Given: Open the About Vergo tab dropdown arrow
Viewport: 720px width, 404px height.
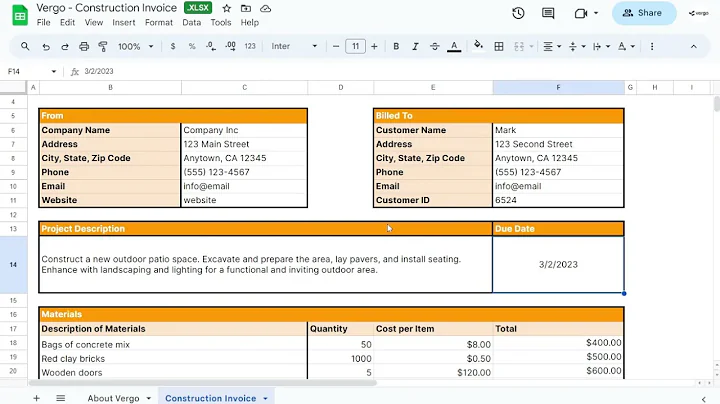Looking at the screenshot, I should (x=149, y=398).
